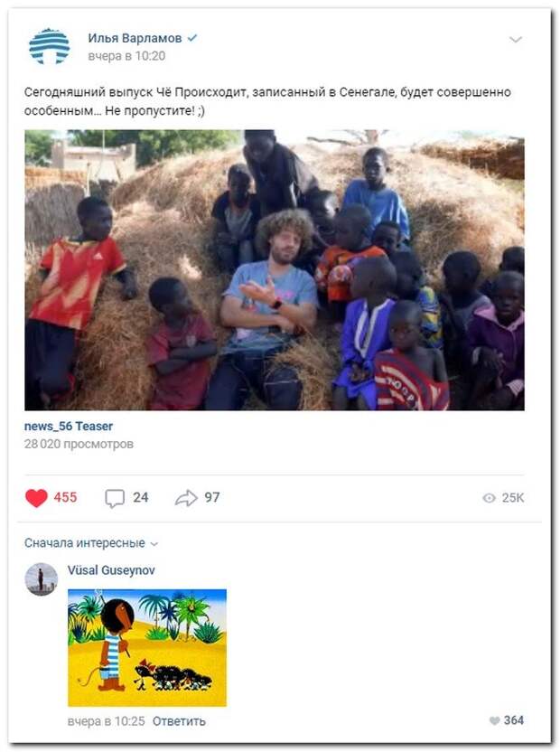Click the Ответить reply link

(x=179, y=721)
